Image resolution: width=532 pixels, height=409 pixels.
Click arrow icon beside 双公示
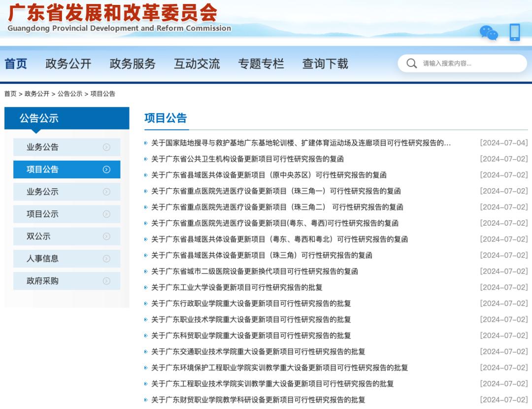click(106, 237)
